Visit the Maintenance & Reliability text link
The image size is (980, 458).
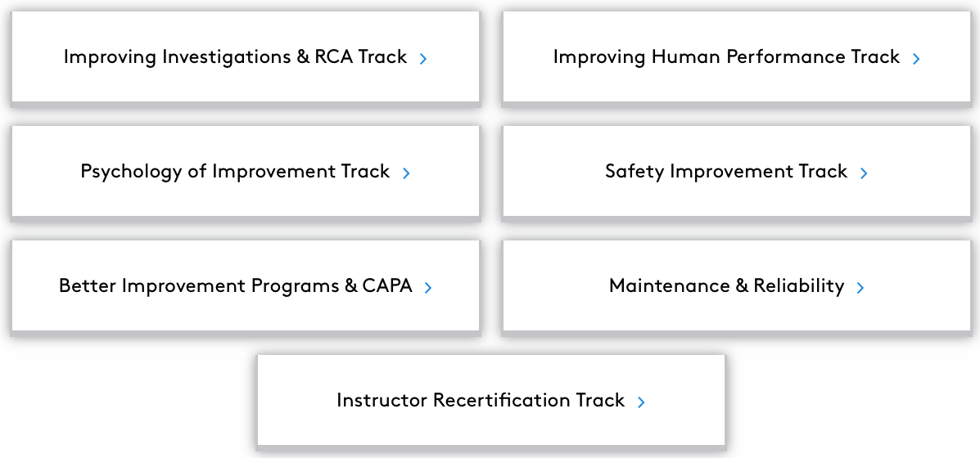[726, 285]
